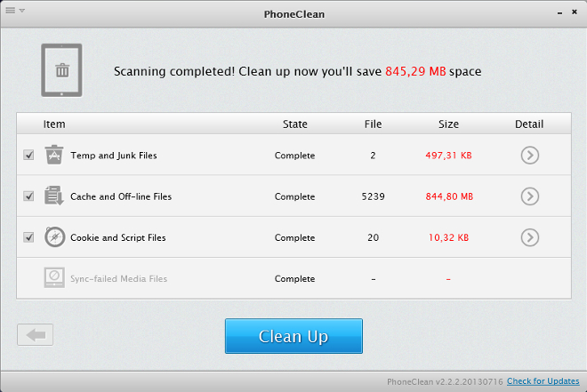Screen dimensions: 587x392
Task: Select the Cache and Off-line Files label
Action: pos(121,196)
